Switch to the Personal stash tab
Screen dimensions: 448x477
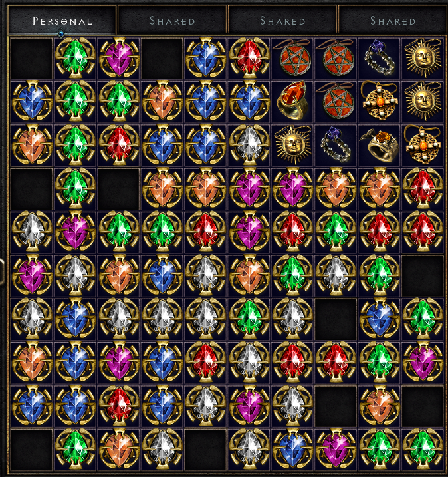(62, 21)
